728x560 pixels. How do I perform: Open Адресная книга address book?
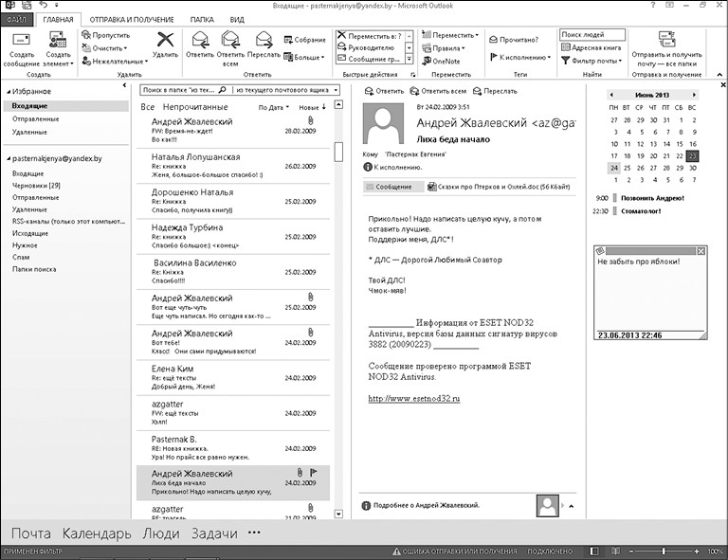[x=596, y=47]
